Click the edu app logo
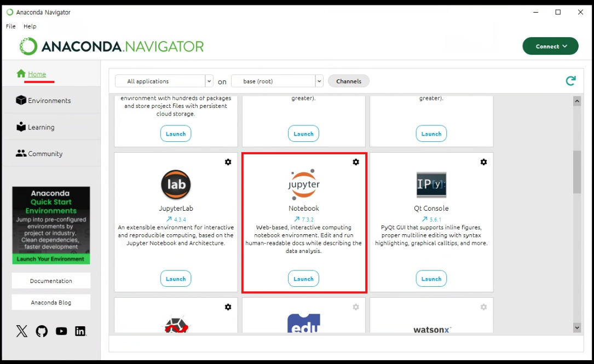The image size is (594, 364). click(303, 323)
